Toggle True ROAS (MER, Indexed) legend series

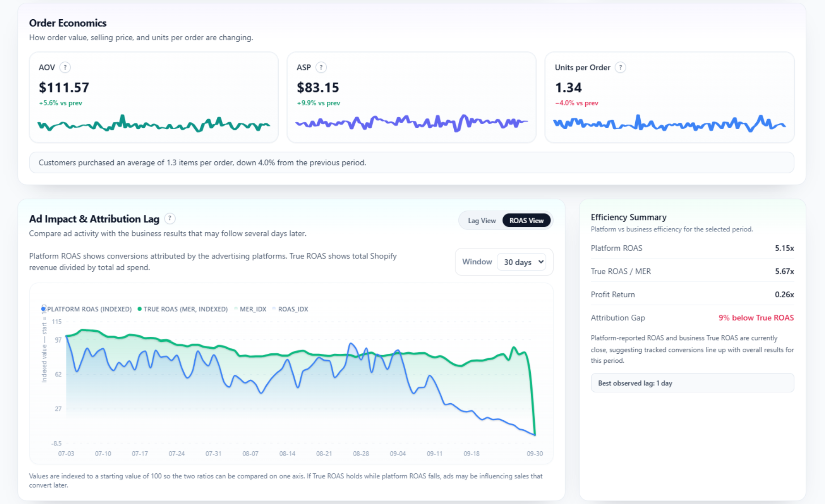coord(182,309)
